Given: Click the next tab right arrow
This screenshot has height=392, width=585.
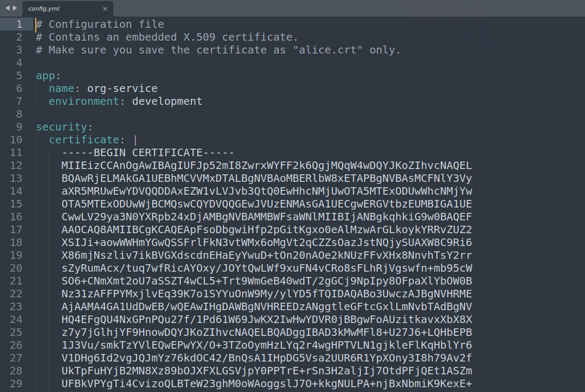Looking at the screenshot, I should click(15, 8).
